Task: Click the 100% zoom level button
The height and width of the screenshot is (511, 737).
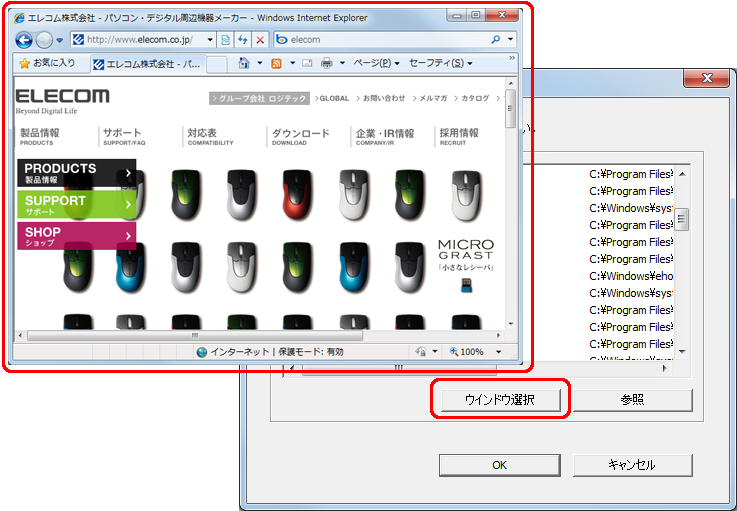Action: tap(467, 352)
